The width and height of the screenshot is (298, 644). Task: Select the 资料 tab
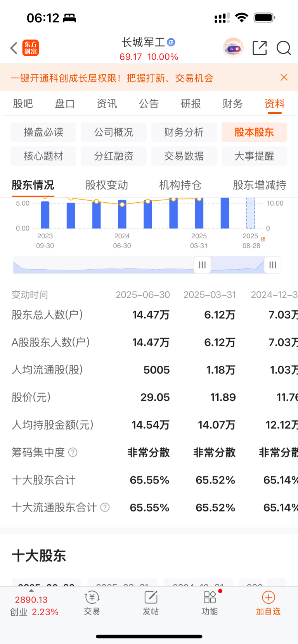click(x=275, y=104)
